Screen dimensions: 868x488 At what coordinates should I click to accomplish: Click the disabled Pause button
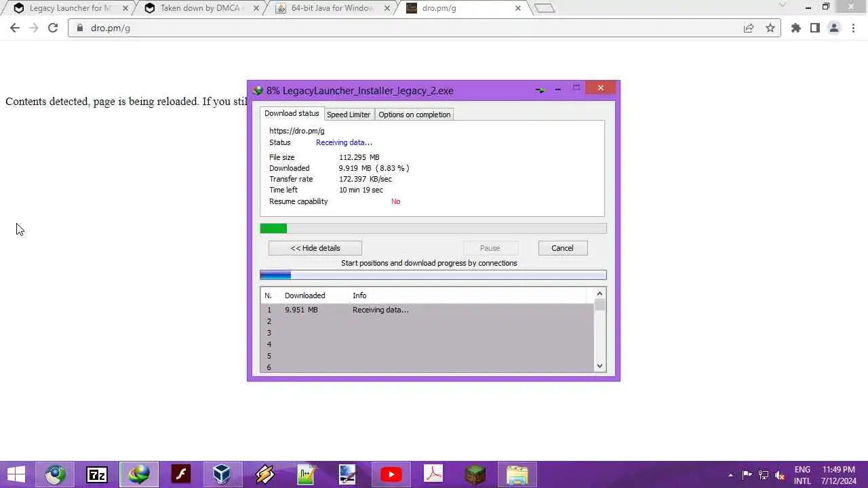[490, 248]
